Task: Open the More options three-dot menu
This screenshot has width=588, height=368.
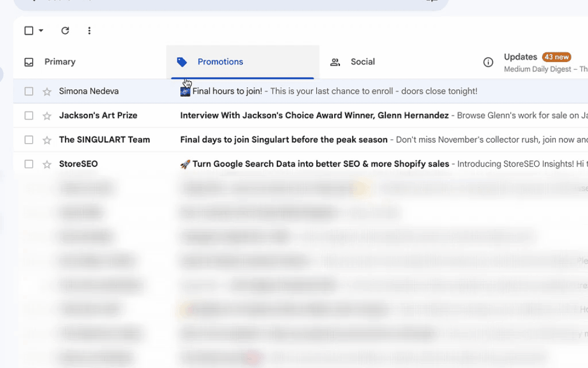Action: (89, 30)
